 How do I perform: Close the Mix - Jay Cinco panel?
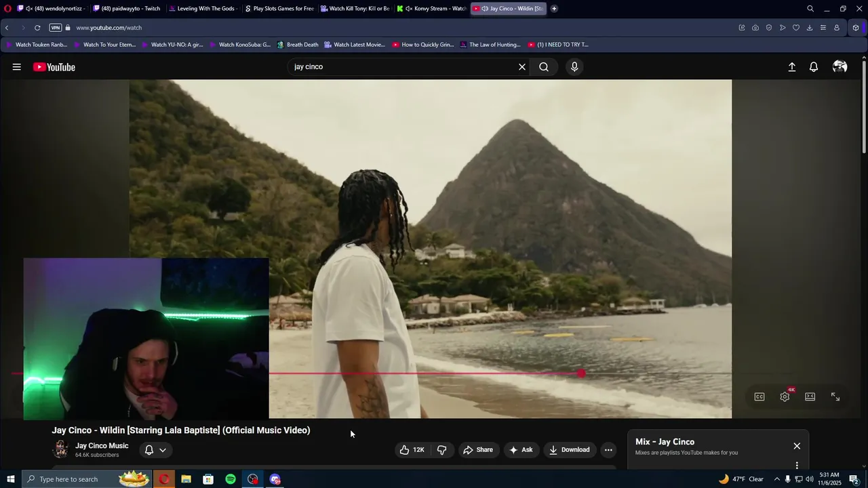click(797, 446)
